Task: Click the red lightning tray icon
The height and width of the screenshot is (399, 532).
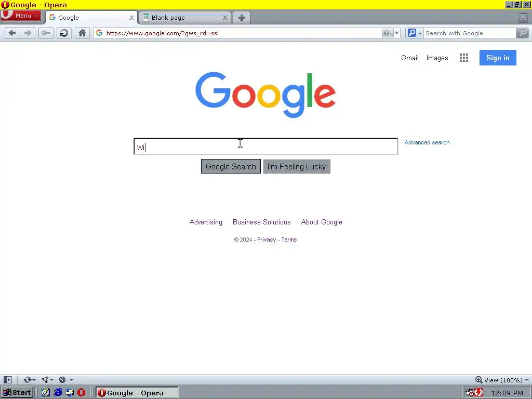Action: point(478,393)
